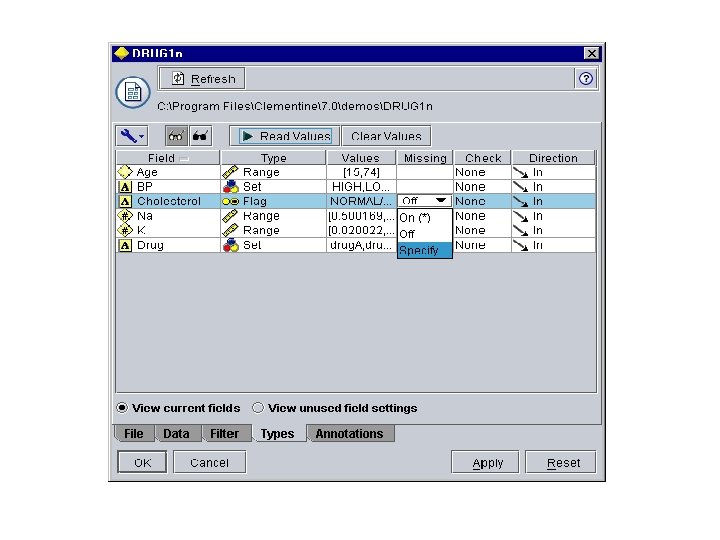The width and height of the screenshot is (720, 540).
Task: Click the clear glasses icon button
Action: click(x=176, y=136)
